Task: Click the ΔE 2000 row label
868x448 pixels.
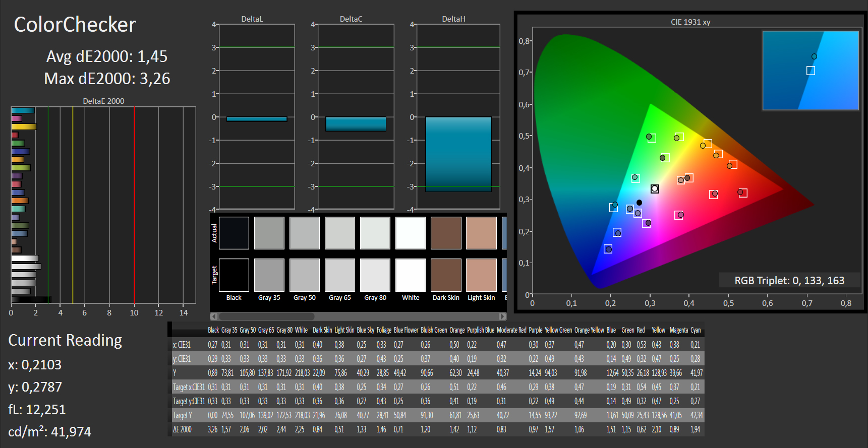Action: [183, 429]
